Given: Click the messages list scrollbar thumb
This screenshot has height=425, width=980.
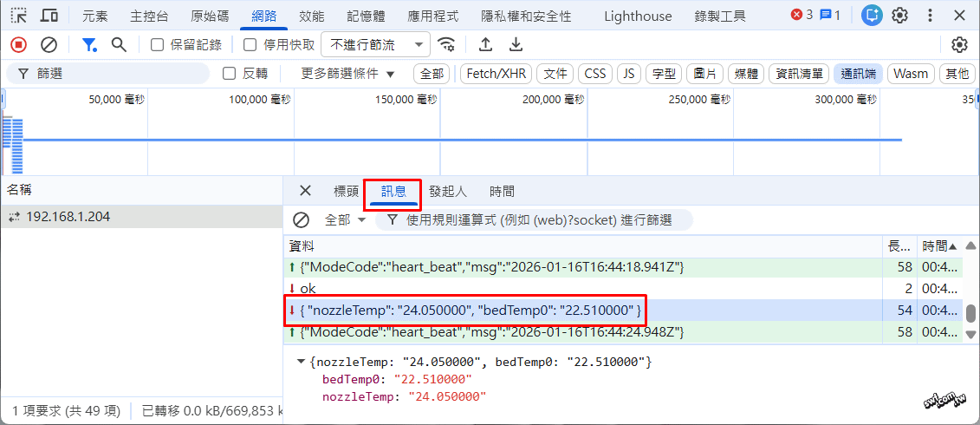Looking at the screenshot, I should click(970, 313).
